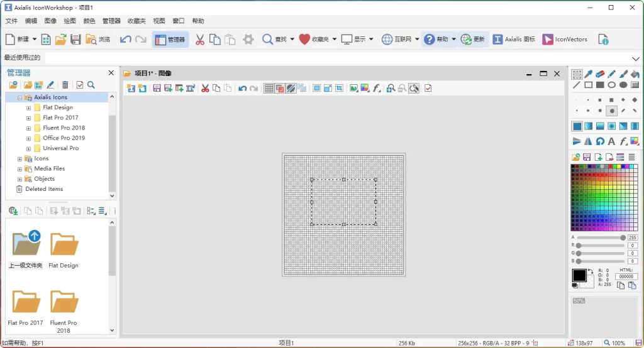The width and height of the screenshot is (644, 348).
Task: Open the 图像 menu
Action: tap(50, 21)
